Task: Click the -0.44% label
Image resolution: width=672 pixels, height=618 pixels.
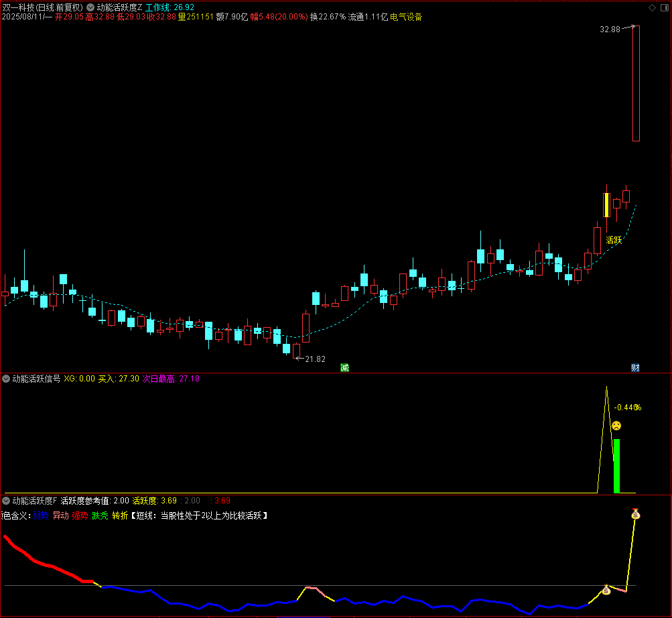Action: pyautogui.click(x=627, y=408)
